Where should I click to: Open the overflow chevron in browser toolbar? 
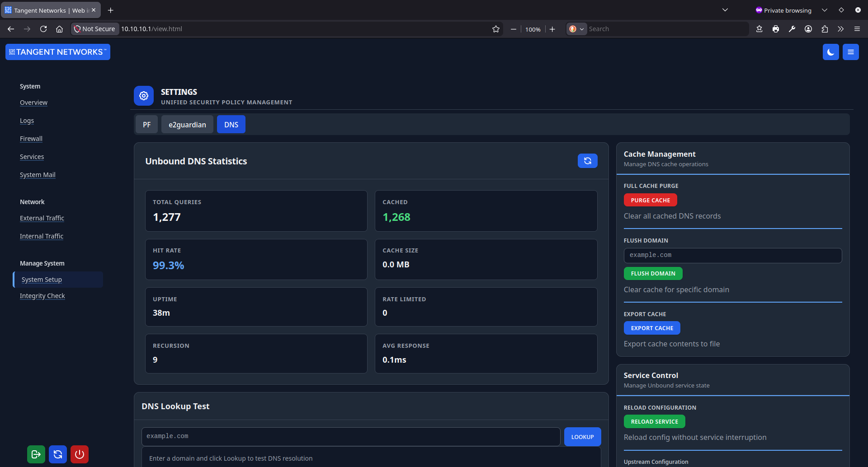tap(840, 28)
